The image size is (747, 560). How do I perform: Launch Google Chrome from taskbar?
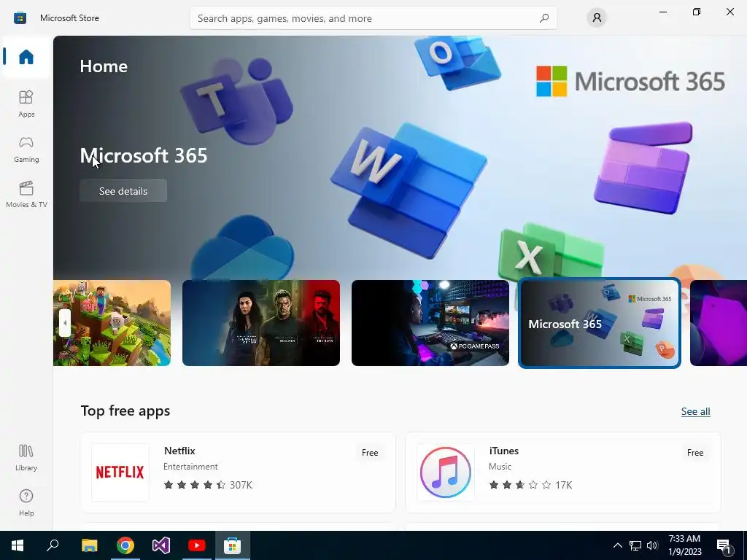(125, 545)
